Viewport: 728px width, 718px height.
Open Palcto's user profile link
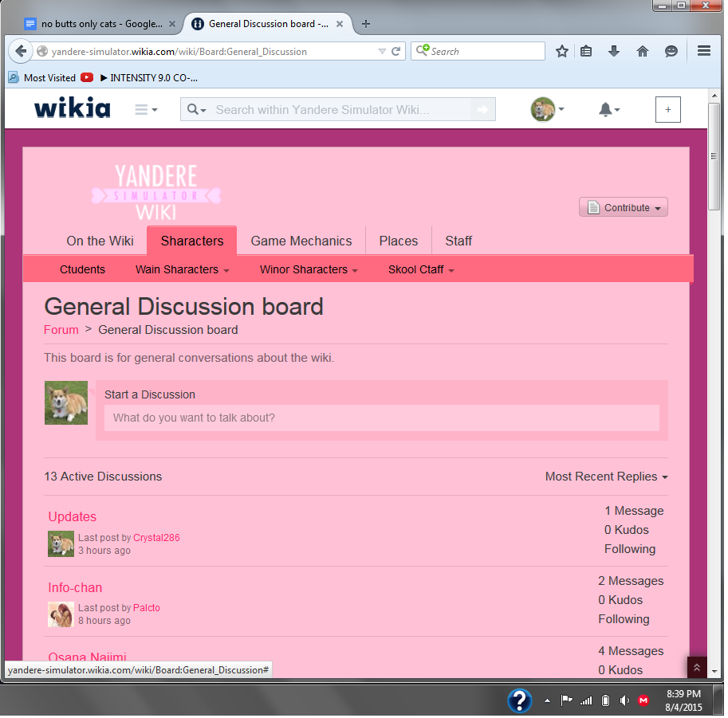[146, 608]
